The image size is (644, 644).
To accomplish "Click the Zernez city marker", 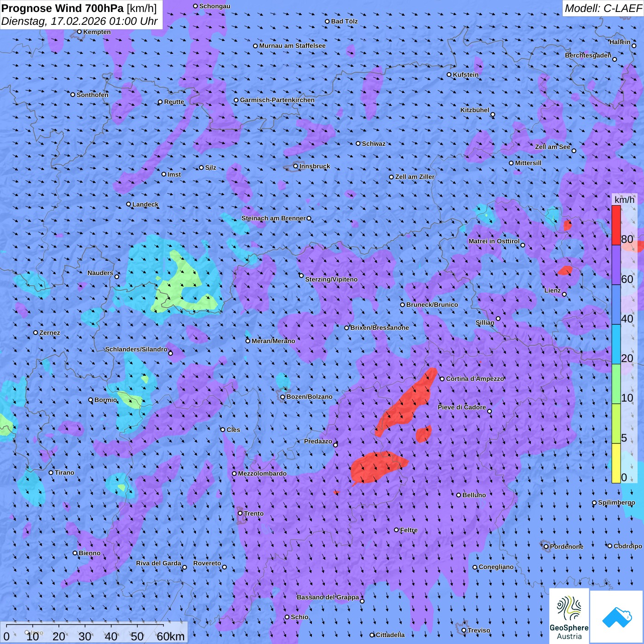I will (36, 333).
